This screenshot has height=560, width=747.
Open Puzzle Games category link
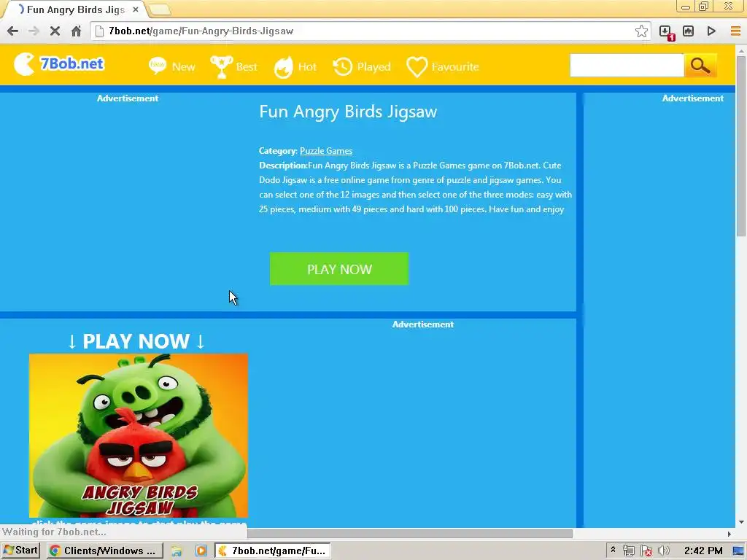pyautogui.click(x=326, y=151)
